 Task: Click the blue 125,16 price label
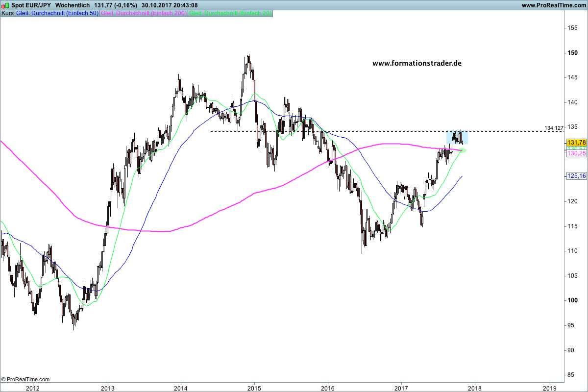click(576, 176)
